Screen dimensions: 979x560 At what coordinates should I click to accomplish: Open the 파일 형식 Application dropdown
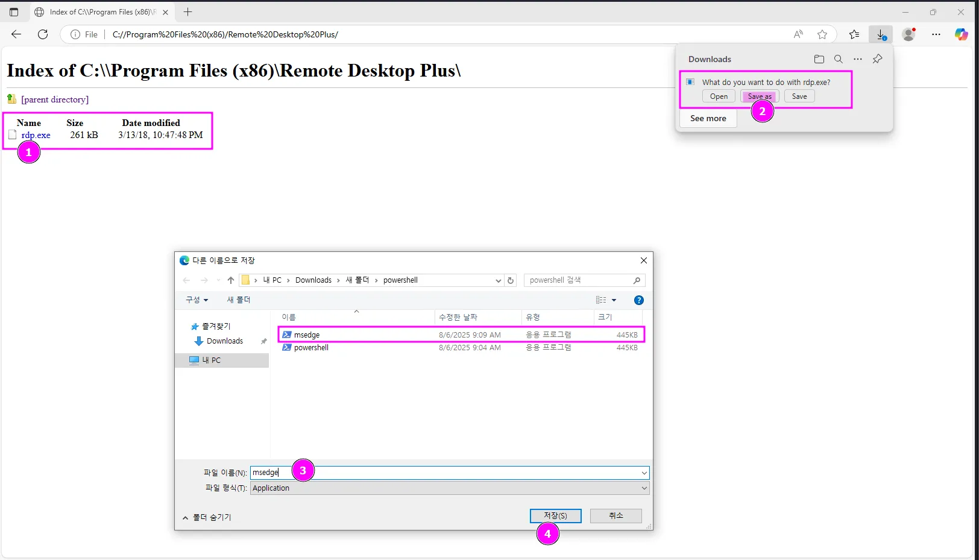pyautogui.click(x=450, y=488)
